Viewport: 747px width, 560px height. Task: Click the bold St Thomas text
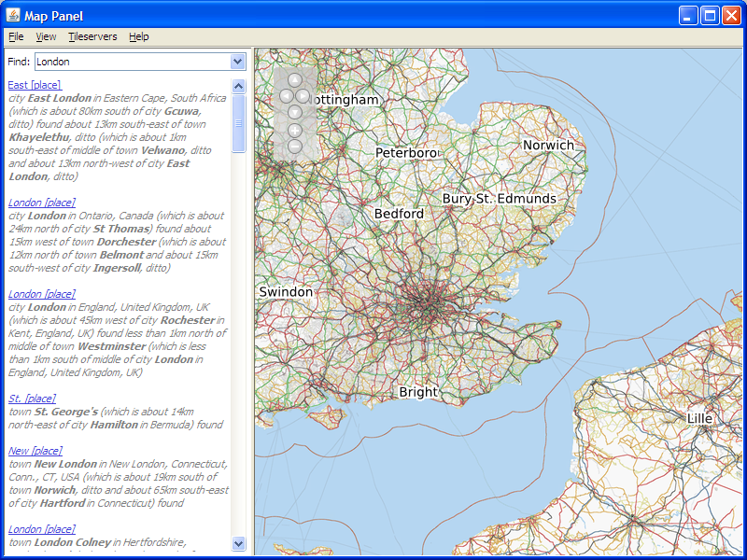pyautogui.click(x=121, y=229)
